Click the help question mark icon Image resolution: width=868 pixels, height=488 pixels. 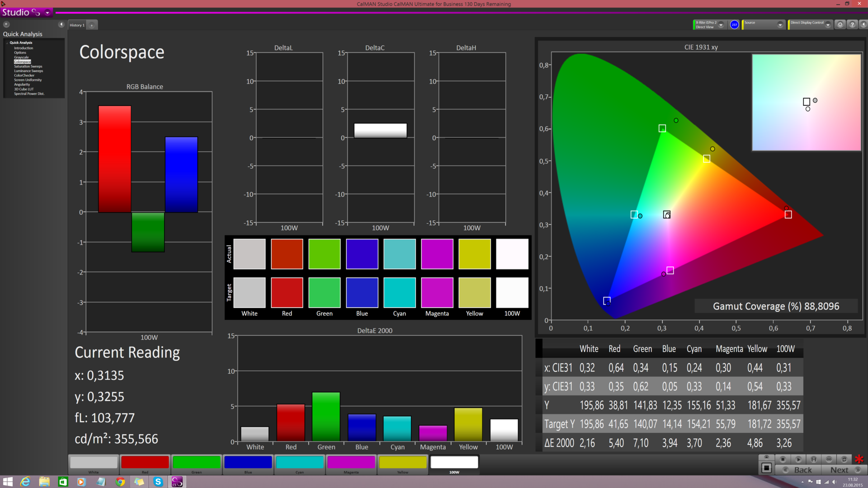pos(852,25)
